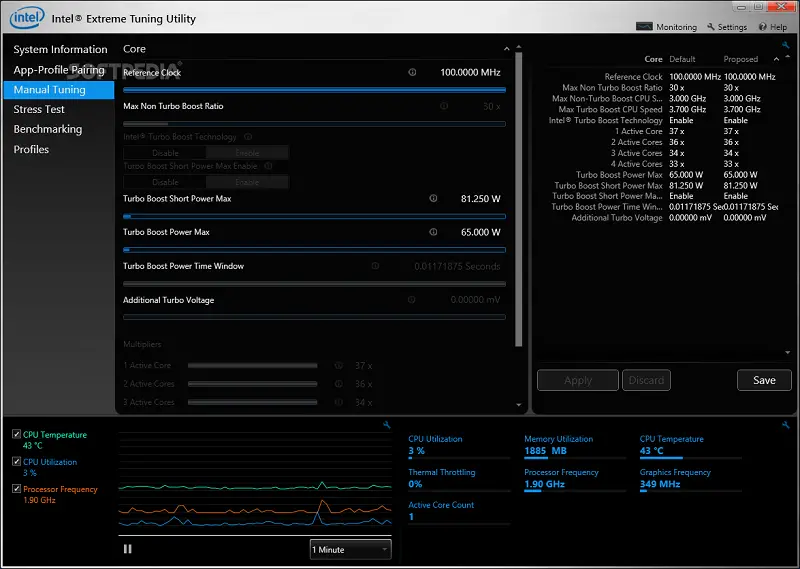Open monitor panel wrench icon at far right
This screenshot has height=569, width=800.
point(786,425)
